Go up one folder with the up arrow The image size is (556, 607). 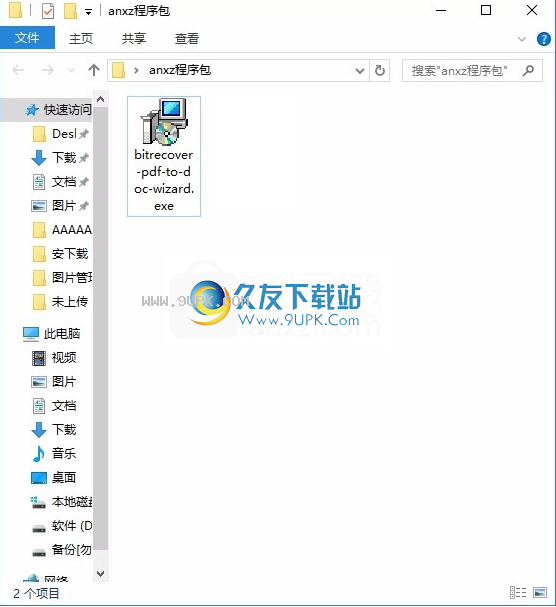(94, 70)
